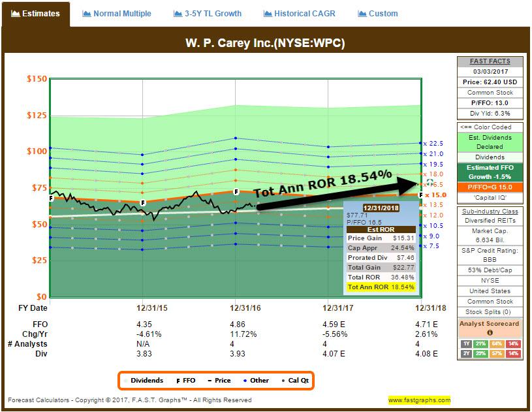Click the orange 64% scorecard cell
This screenshot has height=412, width=532.
click(x=497, y=343)
